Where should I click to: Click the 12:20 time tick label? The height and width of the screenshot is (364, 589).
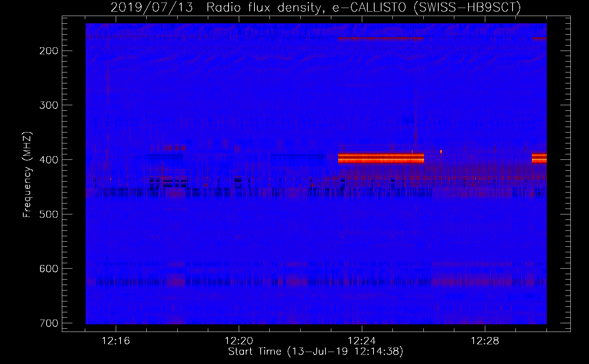239,341
